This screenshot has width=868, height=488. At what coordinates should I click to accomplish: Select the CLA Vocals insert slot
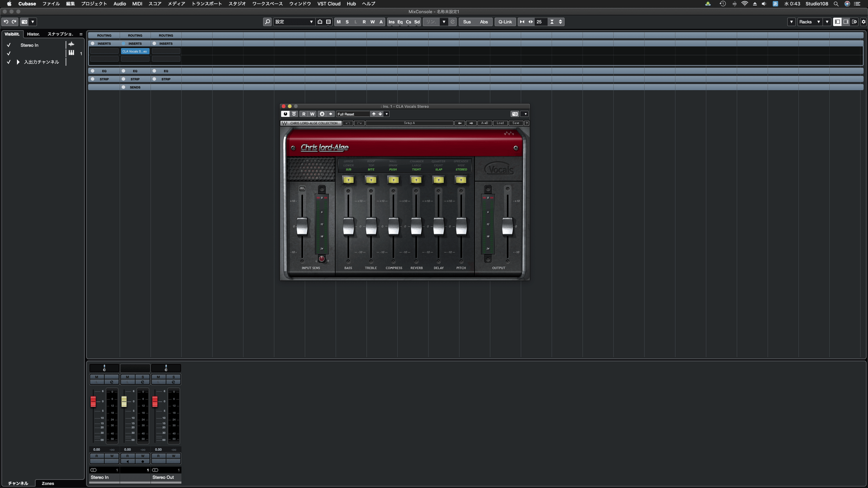coord(135,51)
